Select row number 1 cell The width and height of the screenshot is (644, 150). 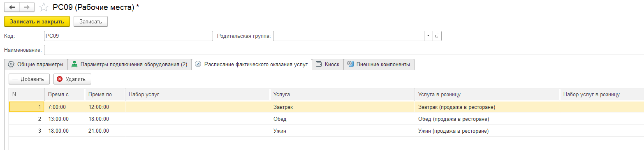[27, 107]
